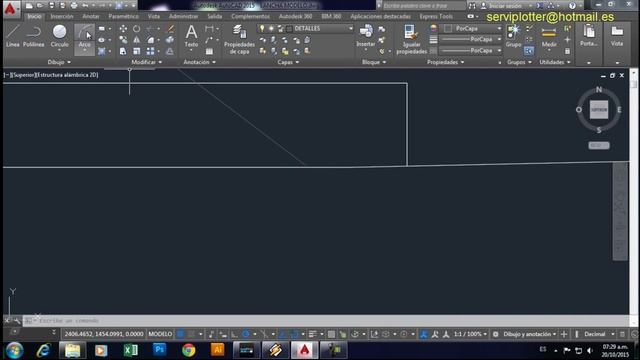Open the Decimal units dropdown

[x=599, y=334]
